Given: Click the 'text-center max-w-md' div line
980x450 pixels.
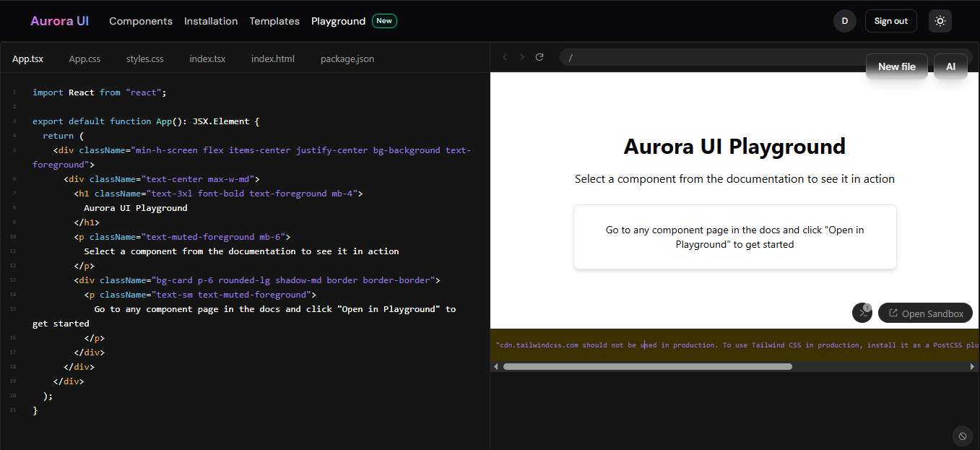Looking at the screenshot, I should click(x=162, y=179).
